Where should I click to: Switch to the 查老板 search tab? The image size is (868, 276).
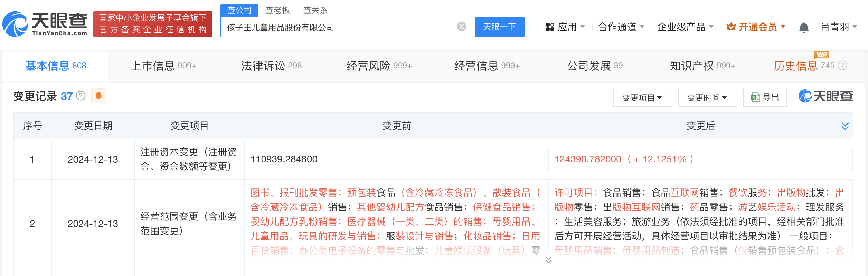pos(277,10)
